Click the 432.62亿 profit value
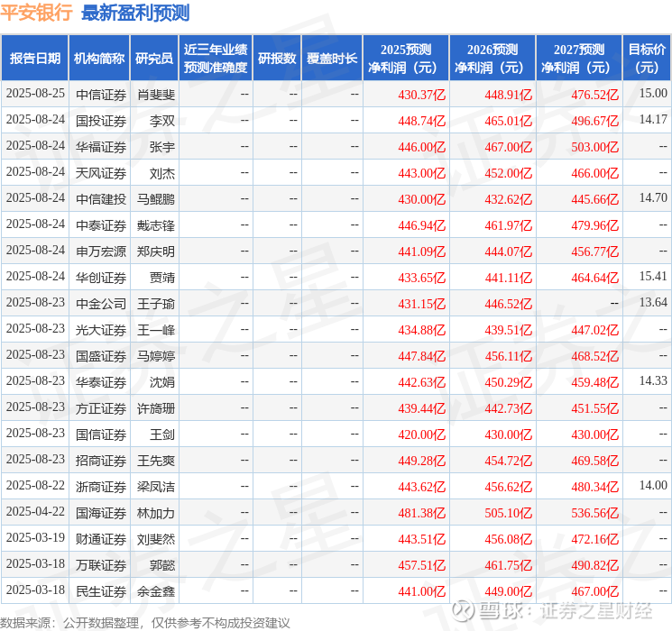This screenshot has width=672, height=631. click(x=509, y=199)
